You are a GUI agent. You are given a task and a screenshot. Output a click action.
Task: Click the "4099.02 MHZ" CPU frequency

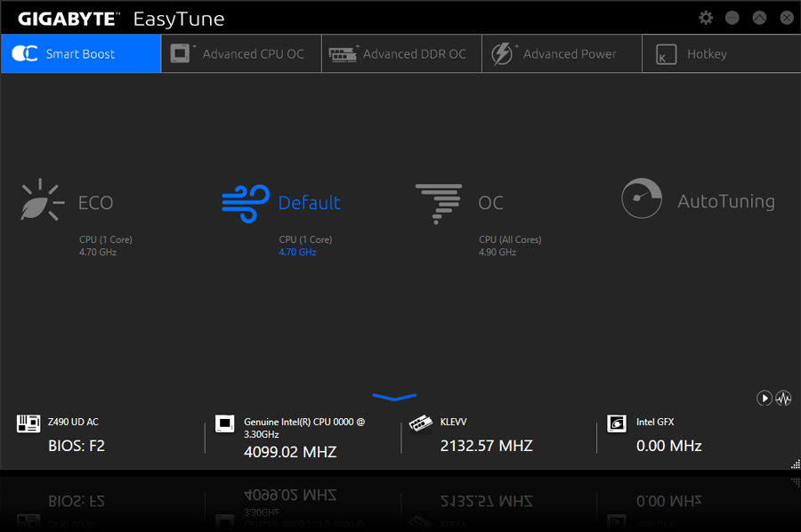pyautogui.click(x=290, y=452)
